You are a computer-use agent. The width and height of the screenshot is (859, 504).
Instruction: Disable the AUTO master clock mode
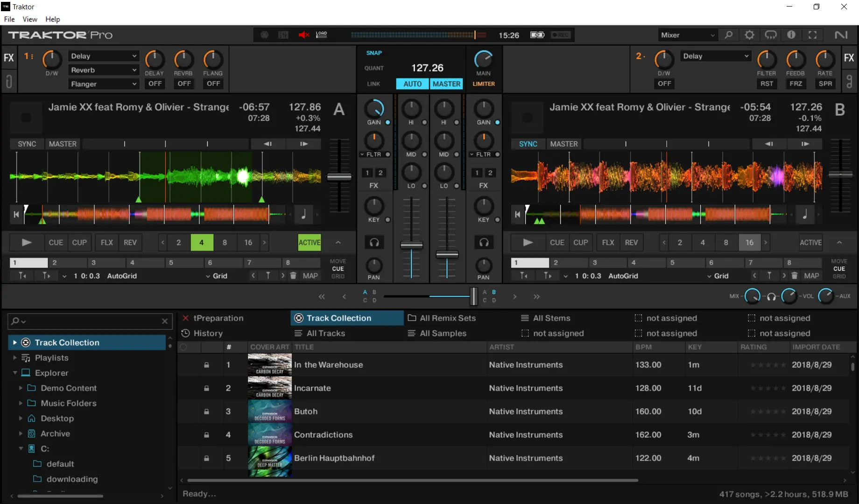412,84
